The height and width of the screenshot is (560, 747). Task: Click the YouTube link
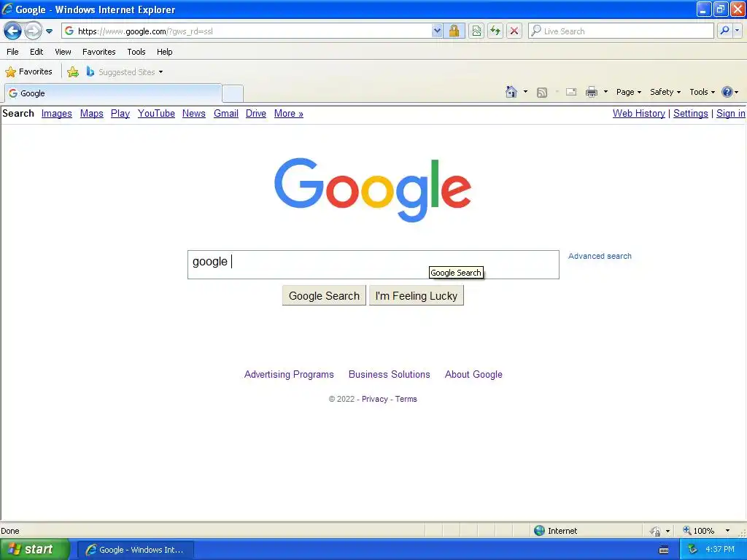tap(156, 113)
